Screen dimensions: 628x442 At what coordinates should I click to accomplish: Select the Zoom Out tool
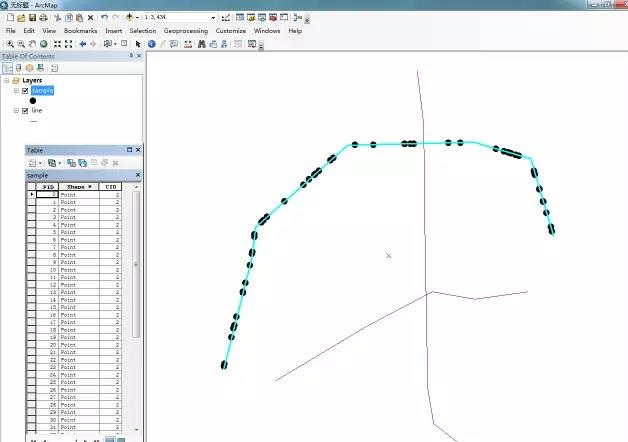(x=21, y=44)
